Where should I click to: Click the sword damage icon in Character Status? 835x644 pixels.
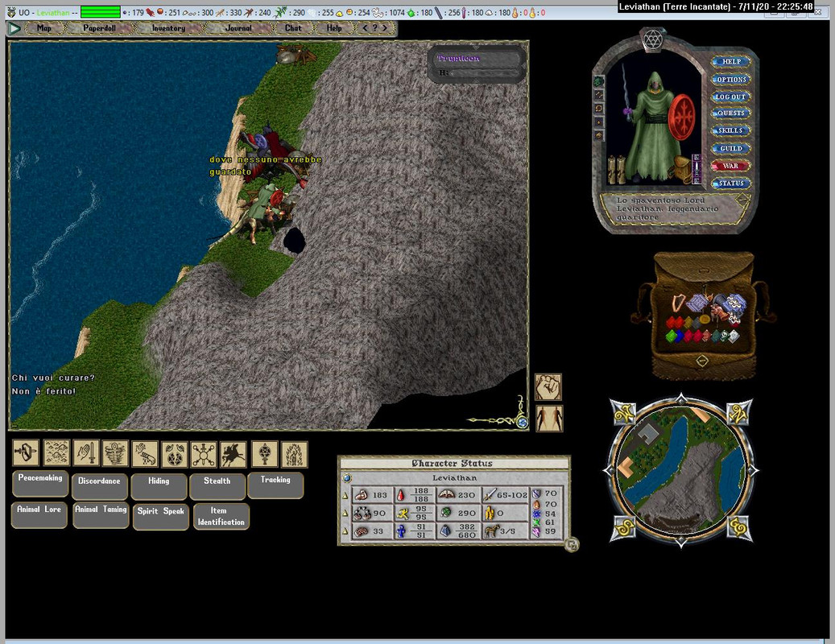(x=490, y=494)
